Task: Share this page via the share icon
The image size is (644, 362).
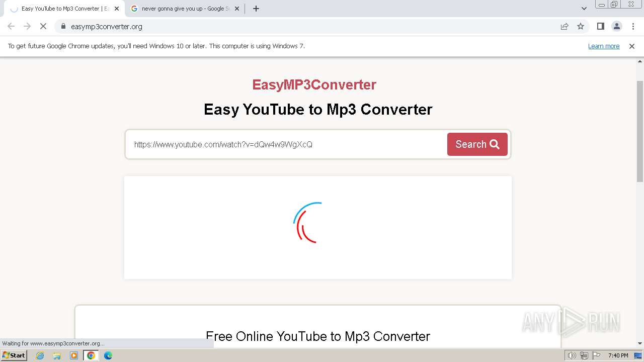Action: 565,26
